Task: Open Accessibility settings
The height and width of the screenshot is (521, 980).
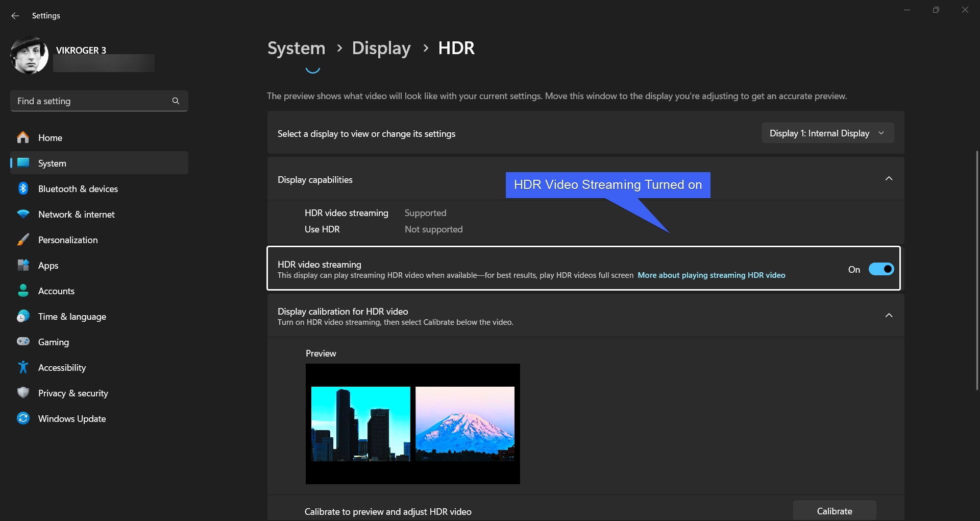Action: [99, 367]
